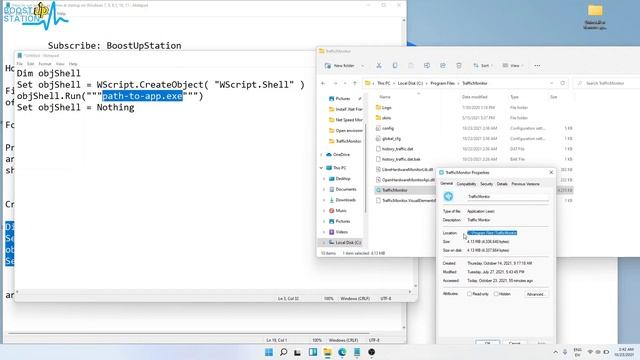The width and height of the screenshot is (640, 360).
Task: Click the Delete trash icon in Explorer toolbar
Action: tap(459, 66)
